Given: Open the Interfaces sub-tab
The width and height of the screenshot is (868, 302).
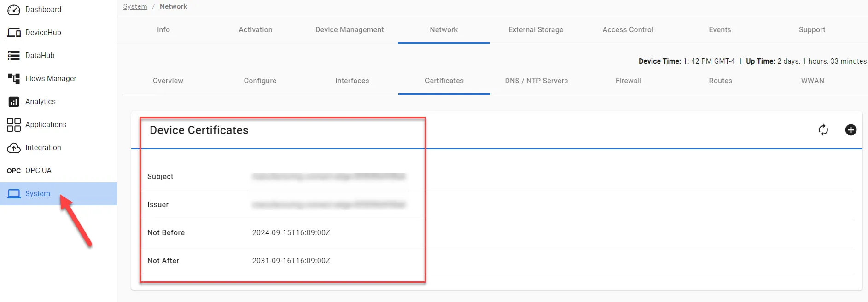Looking at the screenshot, I should click(352, 81).
